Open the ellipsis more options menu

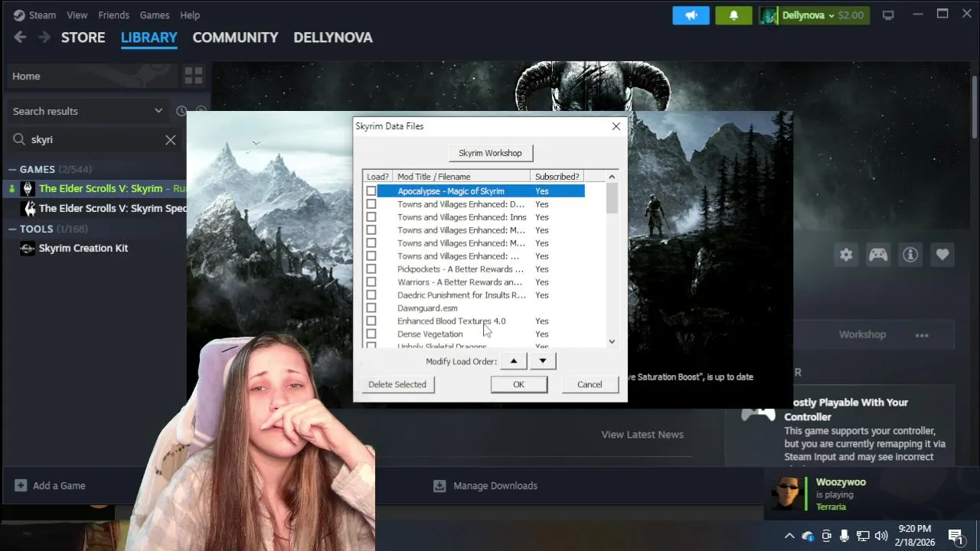pos(922,335)
